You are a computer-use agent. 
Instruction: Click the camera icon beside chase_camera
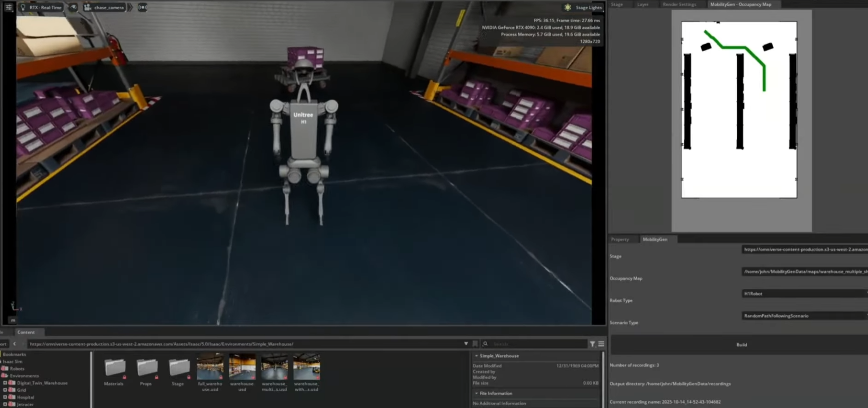pos(88,7)
